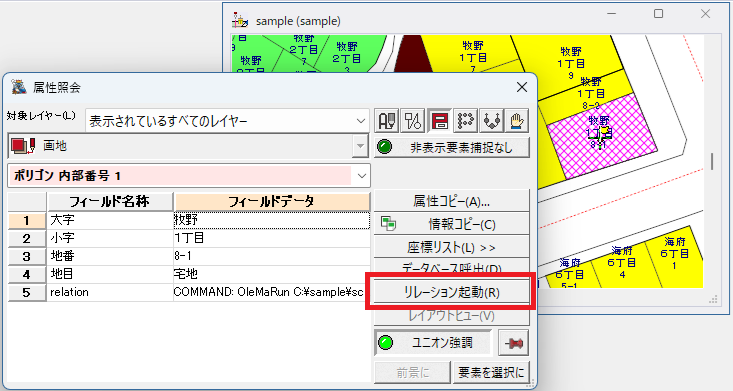Select the text annotation (A with pen) tool icon
The width and height of the screenshot is (733, 391).
click(x=387, y=121)
